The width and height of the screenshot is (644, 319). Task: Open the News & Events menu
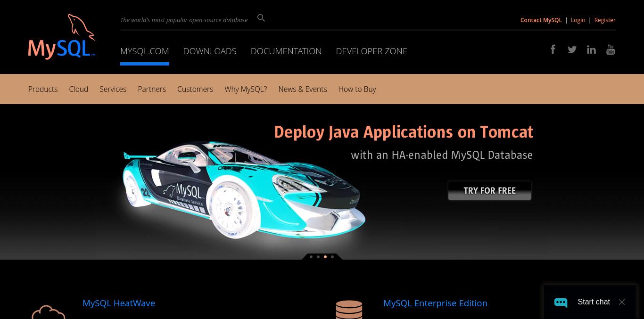pyautogui.click(x=303, y=89)
